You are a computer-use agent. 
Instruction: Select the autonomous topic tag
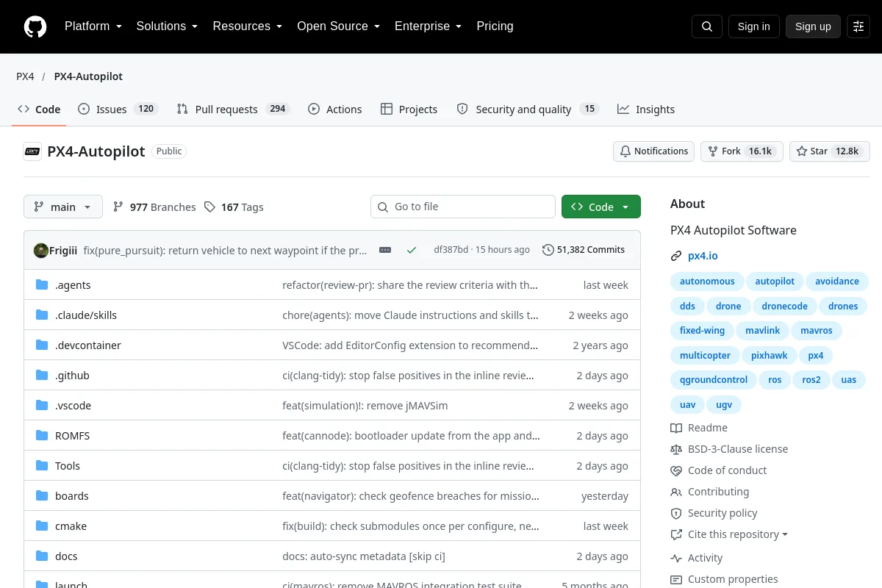click(x=707, y=282)
